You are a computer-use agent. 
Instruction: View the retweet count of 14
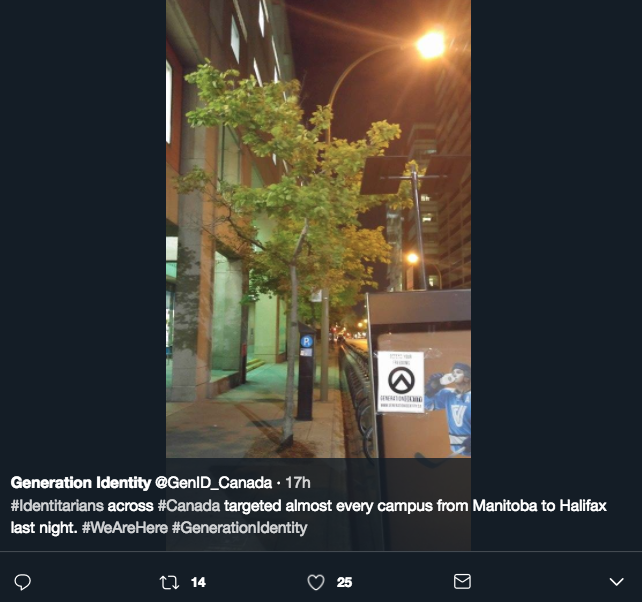pyautogui.click(x=198, y=582)
